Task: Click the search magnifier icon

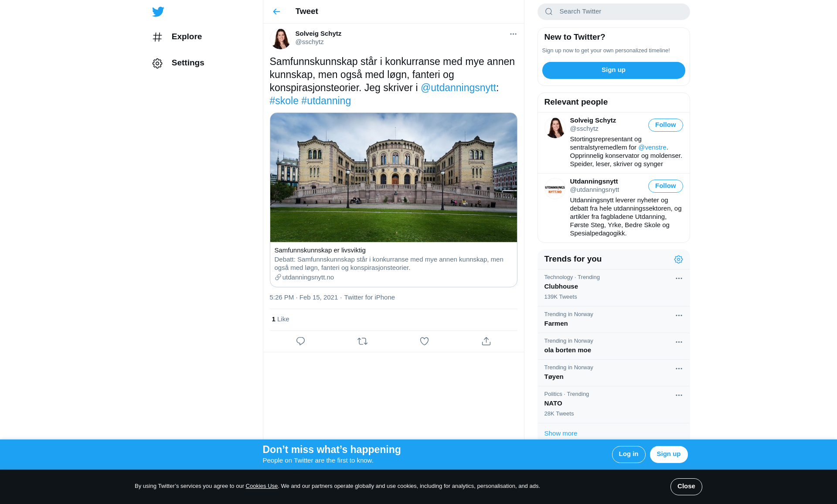Action: tap(549, 12)
